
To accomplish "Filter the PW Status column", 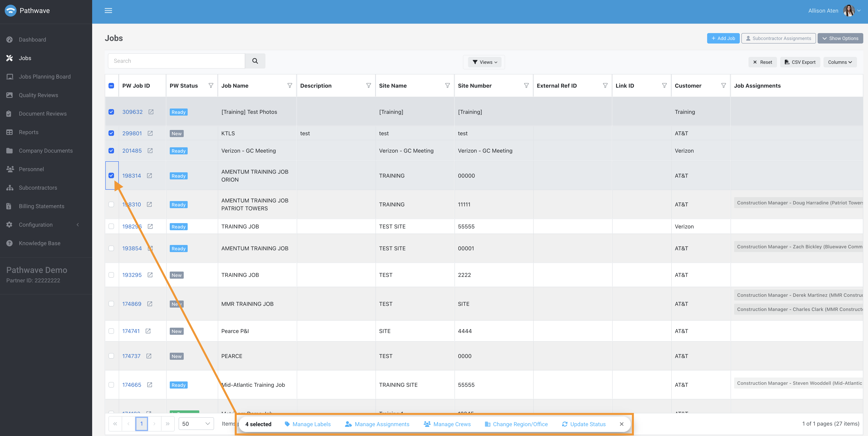I will pos(211,86).
